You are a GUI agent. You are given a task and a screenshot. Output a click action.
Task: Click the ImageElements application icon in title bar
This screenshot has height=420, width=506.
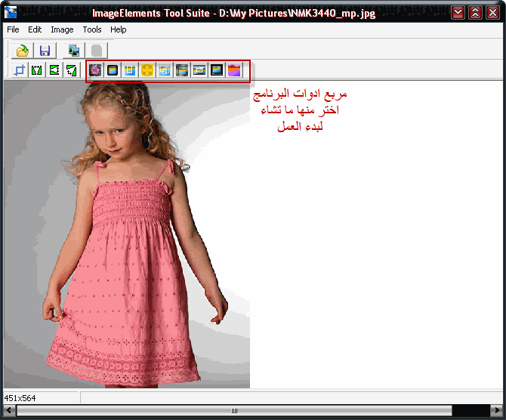(11, 12)
